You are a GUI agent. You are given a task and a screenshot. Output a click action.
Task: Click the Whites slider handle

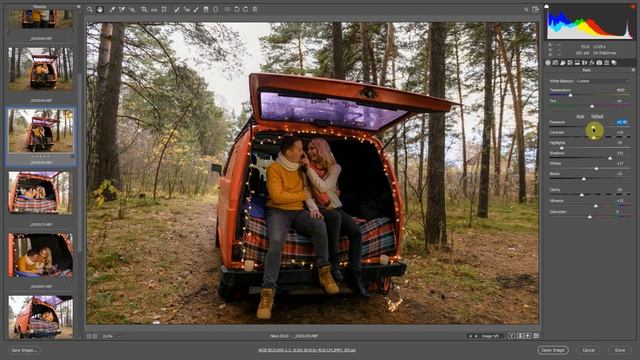(596, 168)
